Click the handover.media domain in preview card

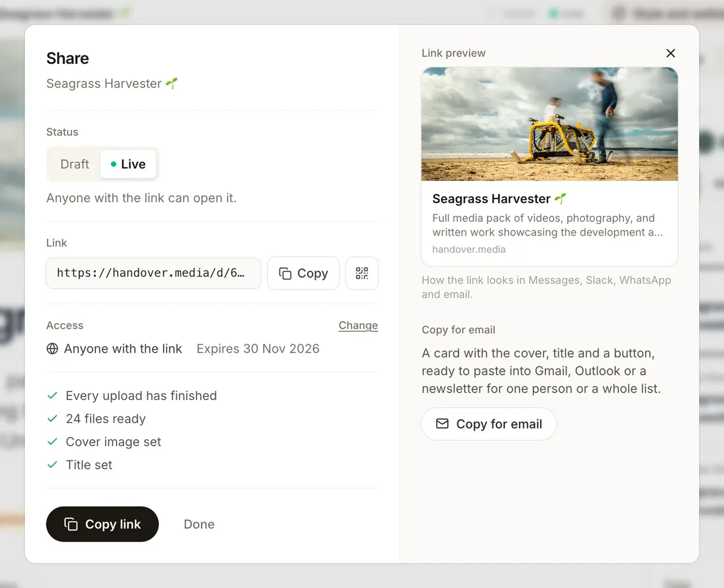pyautogui.click(x=469, y=249)
